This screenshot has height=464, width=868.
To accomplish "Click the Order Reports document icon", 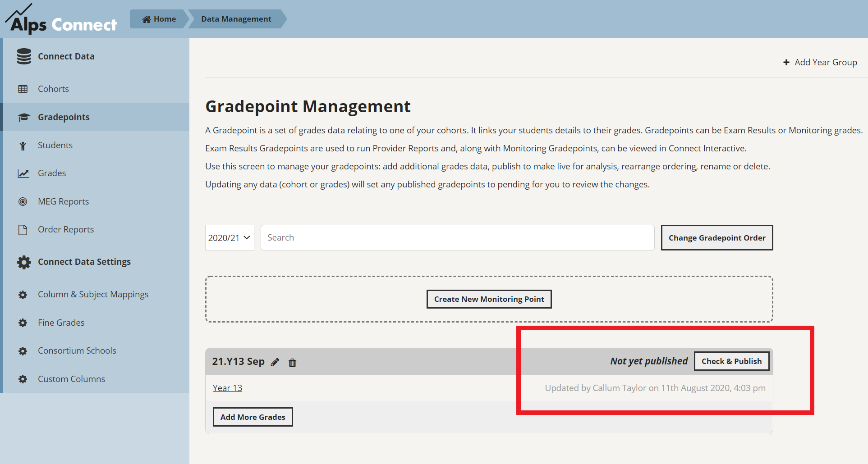I will tap(23, 230).
